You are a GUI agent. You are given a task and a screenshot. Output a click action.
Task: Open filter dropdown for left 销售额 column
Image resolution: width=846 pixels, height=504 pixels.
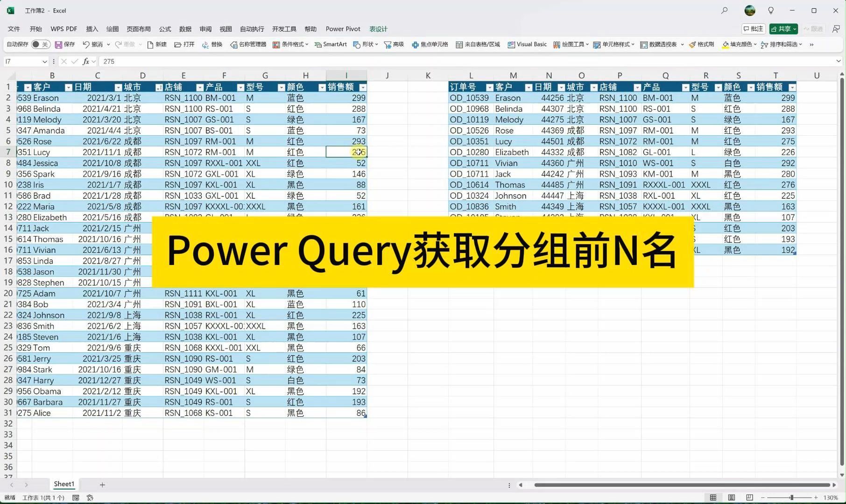click(x=362, y=87)
